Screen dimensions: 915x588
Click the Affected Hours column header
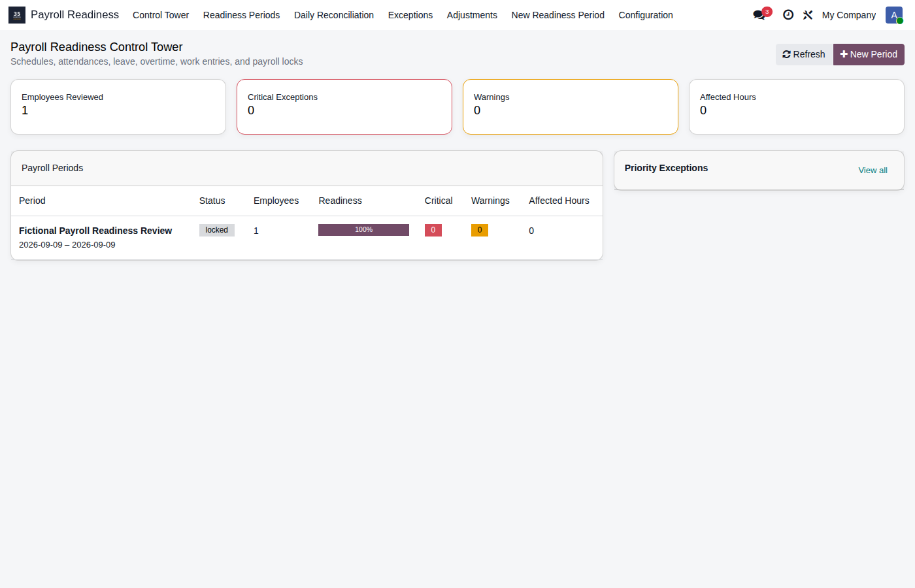click(x=559, y=201)
